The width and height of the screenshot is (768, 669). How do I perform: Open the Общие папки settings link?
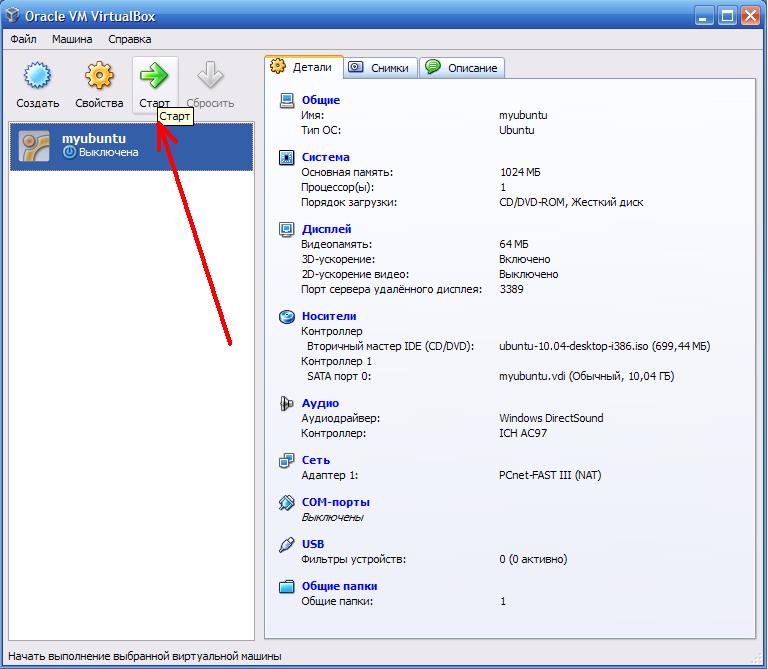(x=339, y=586)
